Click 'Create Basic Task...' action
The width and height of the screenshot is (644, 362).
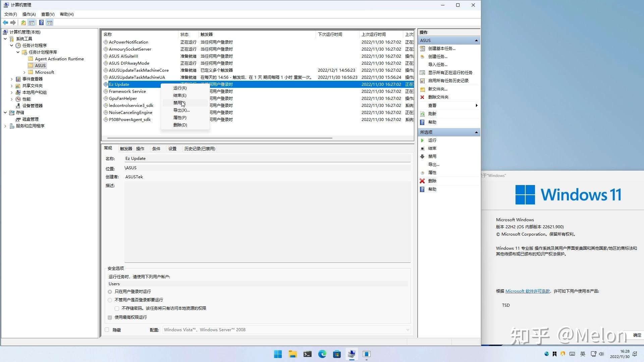[x=441, y=49]
